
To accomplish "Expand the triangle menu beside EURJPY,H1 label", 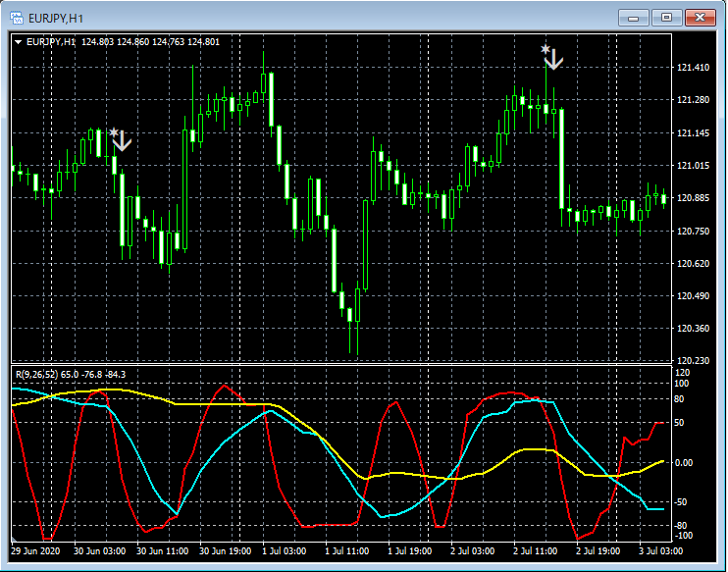I will tap(18, 42).
